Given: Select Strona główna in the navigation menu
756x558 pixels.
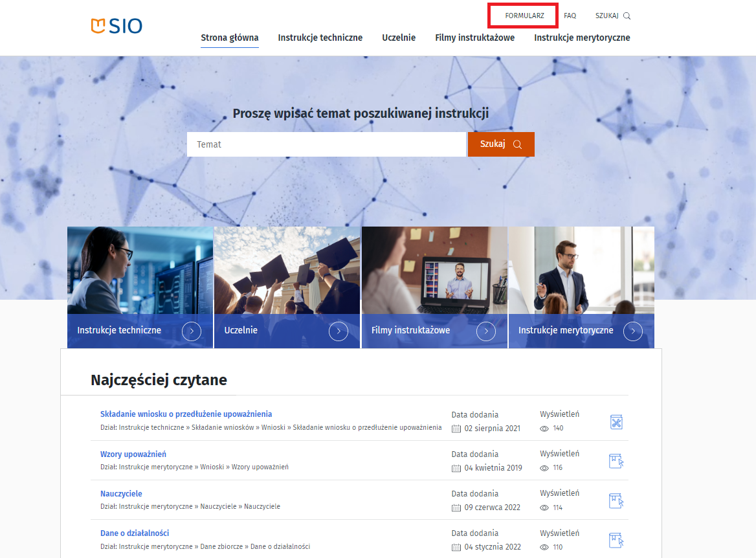Looking at the screenshot, I should 229,38.
